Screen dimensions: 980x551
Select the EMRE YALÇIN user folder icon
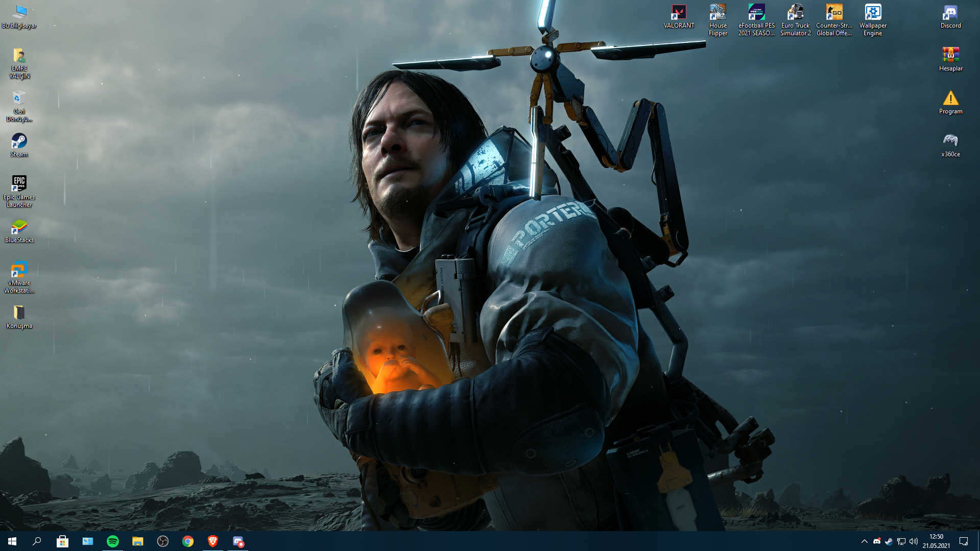coord(19,64)
